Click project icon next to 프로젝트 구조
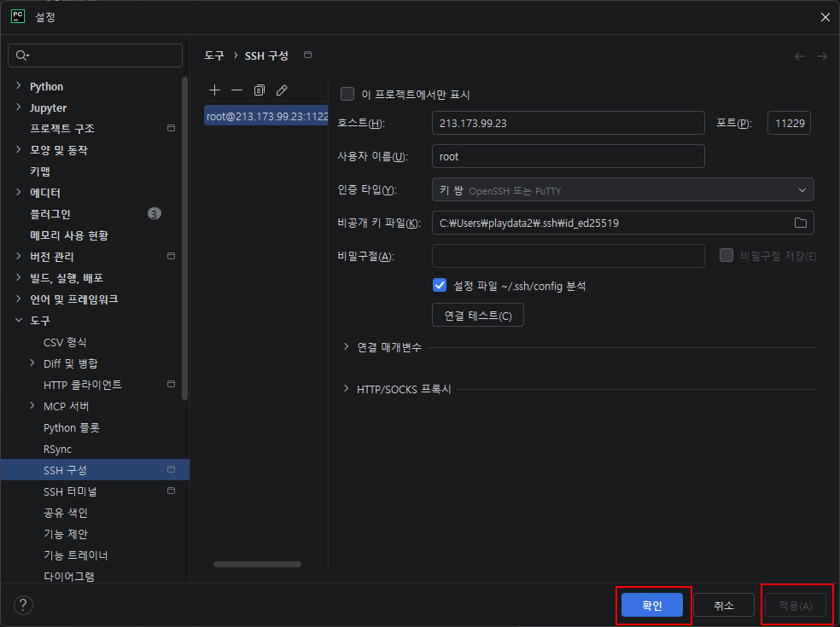Image resolution: width=840 pixels, height=627 pixels. pyautogui.click(x=171, y=128)
